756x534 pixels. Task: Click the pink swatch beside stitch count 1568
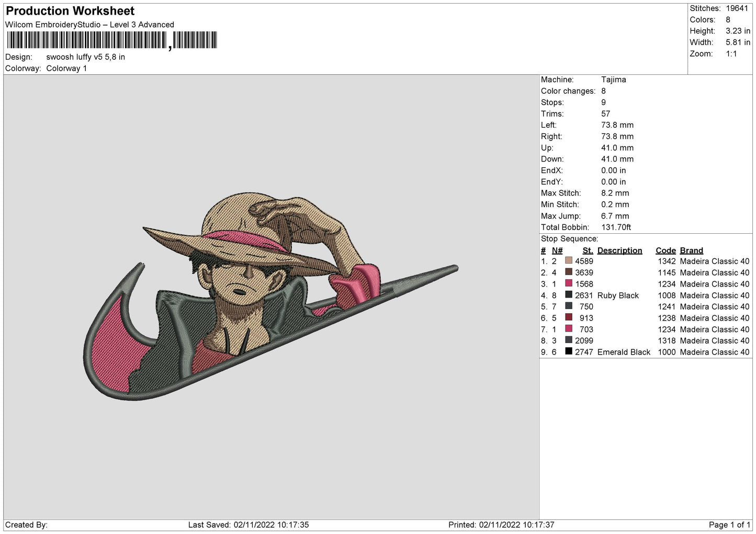click(x=569, y=283)
